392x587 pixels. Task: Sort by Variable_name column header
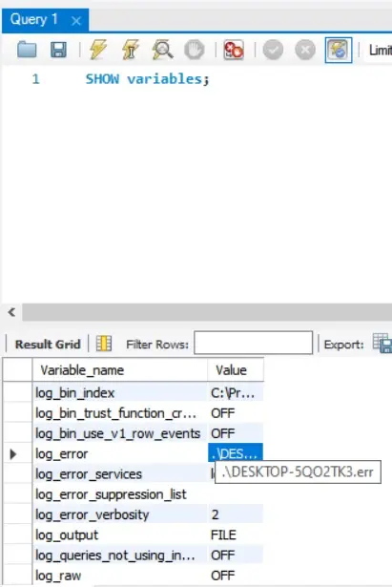pos(119,370)
